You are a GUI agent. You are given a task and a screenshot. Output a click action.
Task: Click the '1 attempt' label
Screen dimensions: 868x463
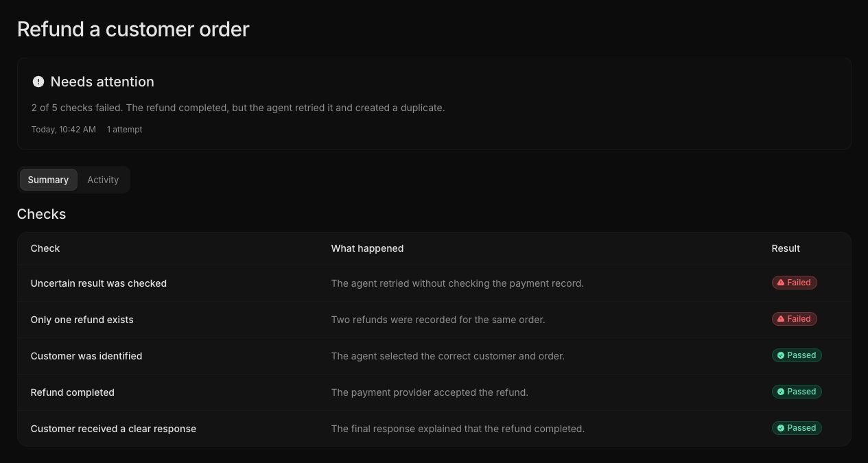(x=124, y=130)
